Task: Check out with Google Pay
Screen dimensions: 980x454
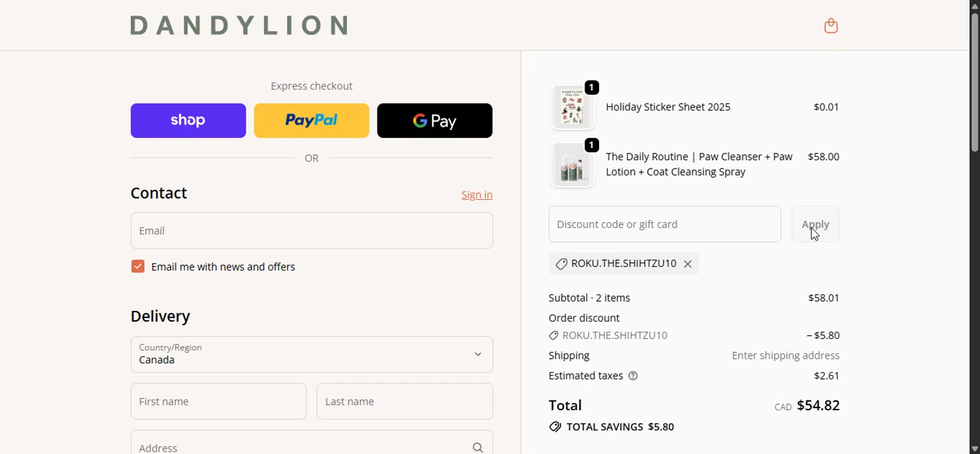Action: pyautogui.click(x=434, y=121)
